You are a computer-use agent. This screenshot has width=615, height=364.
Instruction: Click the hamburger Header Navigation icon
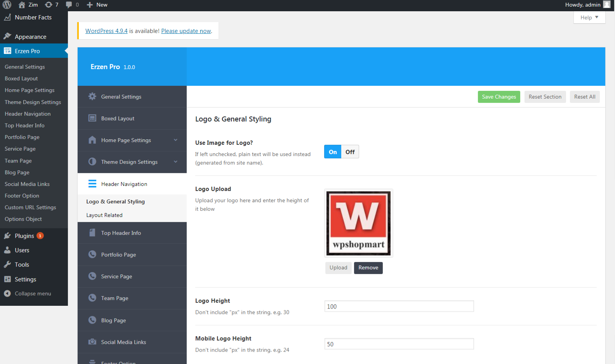(92, 184)
